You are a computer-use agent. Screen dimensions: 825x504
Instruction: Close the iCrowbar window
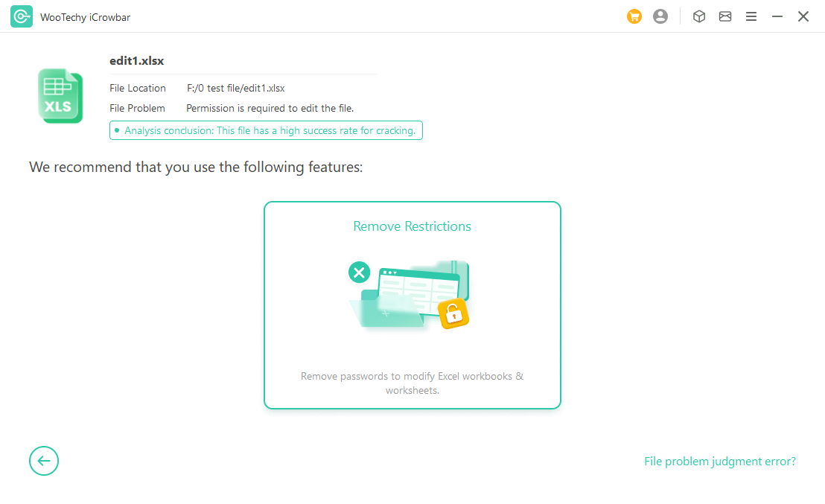click(803, 16)
